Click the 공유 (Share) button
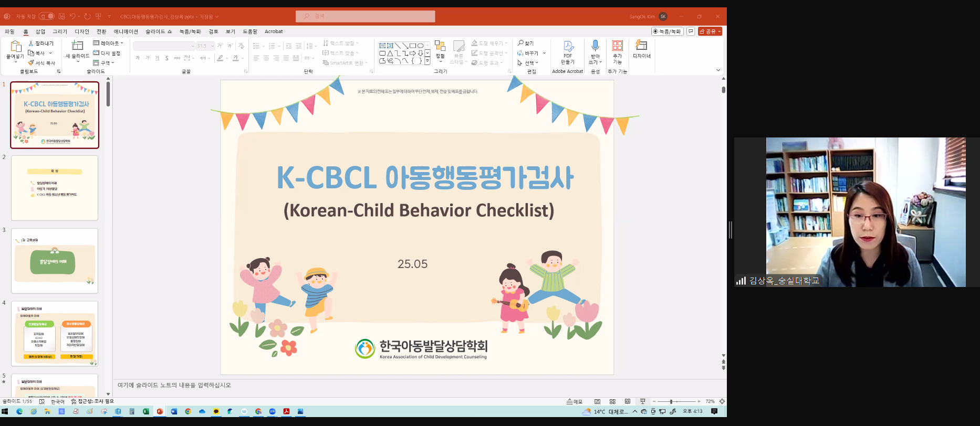 click(710, 31)
